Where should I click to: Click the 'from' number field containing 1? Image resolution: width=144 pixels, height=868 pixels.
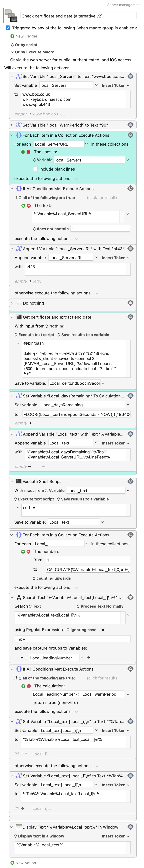click(88, 560)
